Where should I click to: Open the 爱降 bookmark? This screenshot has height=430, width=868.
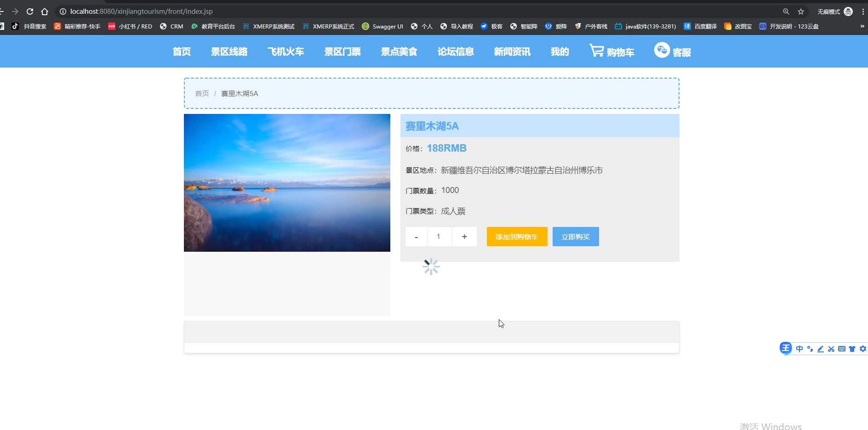pyautogui.click(x=556, y=27)
